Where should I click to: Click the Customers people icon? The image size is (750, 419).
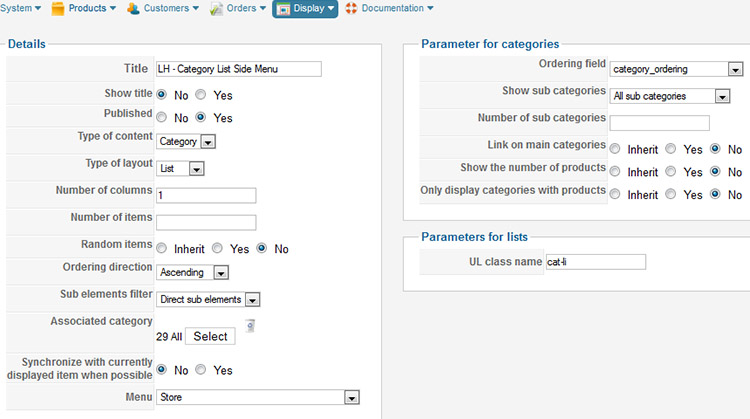[133, 9]
